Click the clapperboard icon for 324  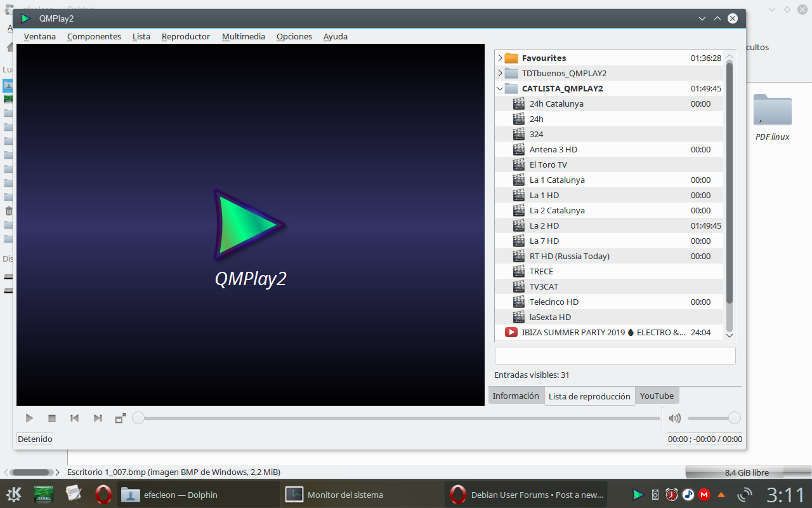(x=519, y=134)
